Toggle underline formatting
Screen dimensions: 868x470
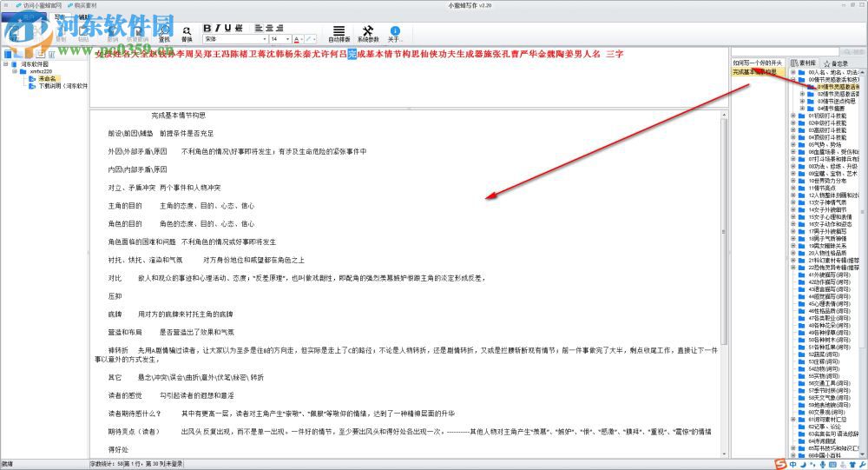[227, 29]
